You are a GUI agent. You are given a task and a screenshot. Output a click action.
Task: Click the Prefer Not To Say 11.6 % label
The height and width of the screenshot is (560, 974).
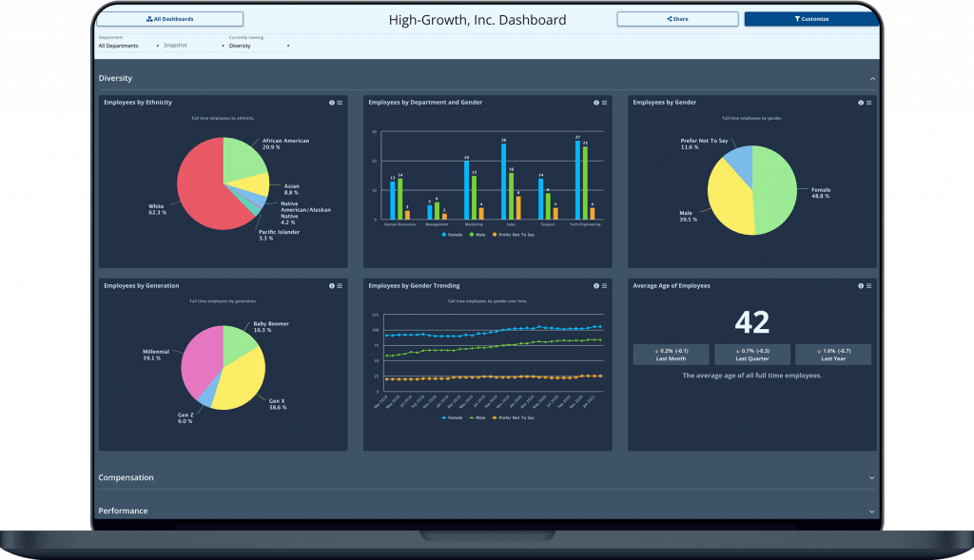click(x=704, y=144)
